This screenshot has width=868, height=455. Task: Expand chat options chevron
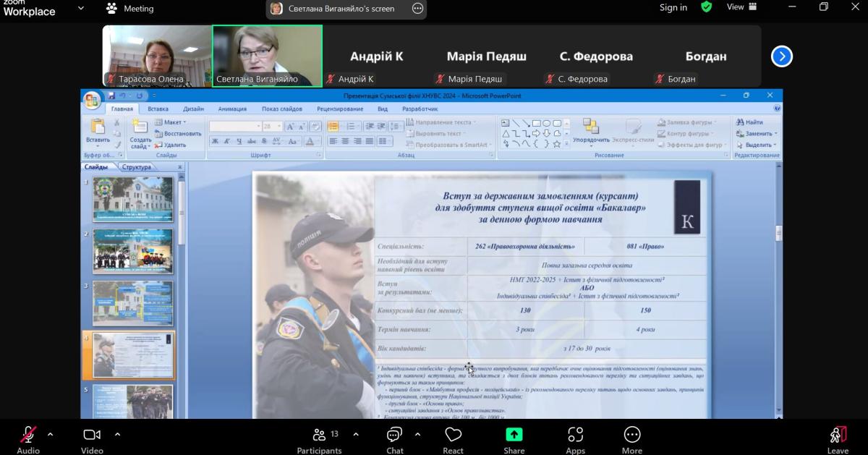point(417,434)
